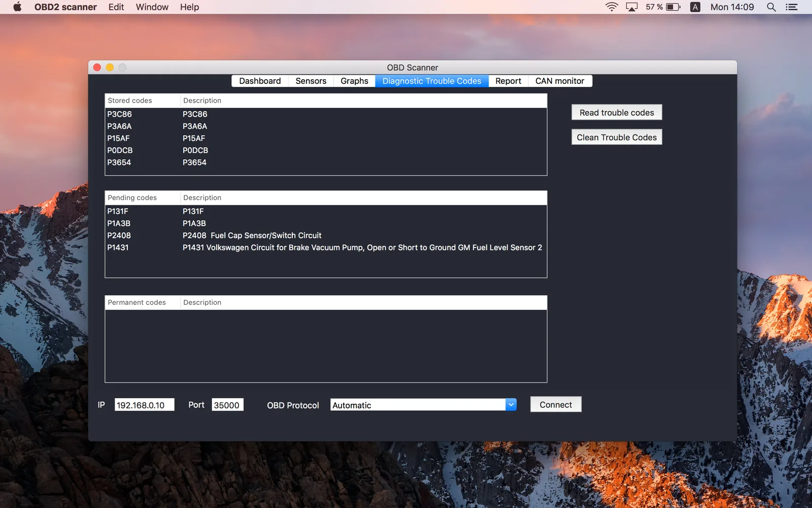Click the keyboard input source icon
This screenshot has height=508, width=812.
point(695,7)
